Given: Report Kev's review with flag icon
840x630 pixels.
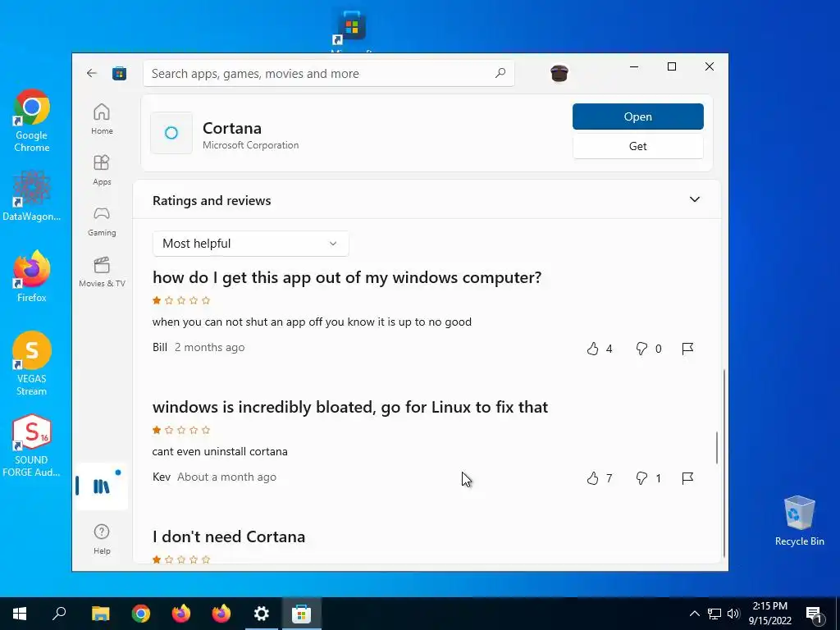Looking at the screenshot, I should click(688, 478).
